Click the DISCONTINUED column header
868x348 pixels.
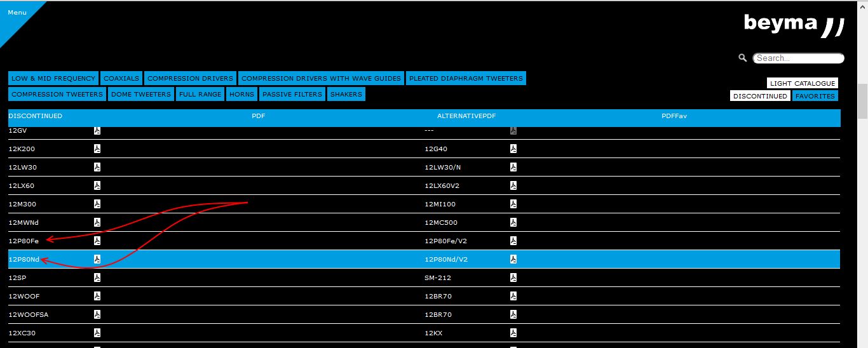tap(35, 116)
